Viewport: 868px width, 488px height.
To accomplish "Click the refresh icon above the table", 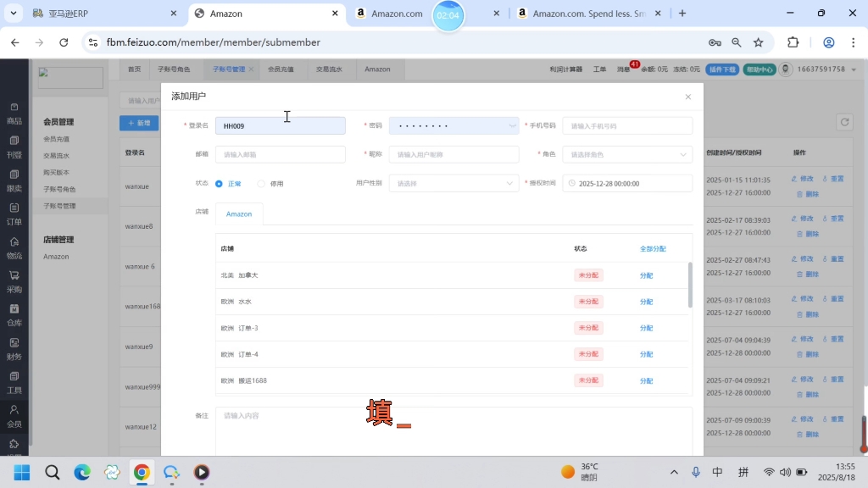I will point(844,122).
